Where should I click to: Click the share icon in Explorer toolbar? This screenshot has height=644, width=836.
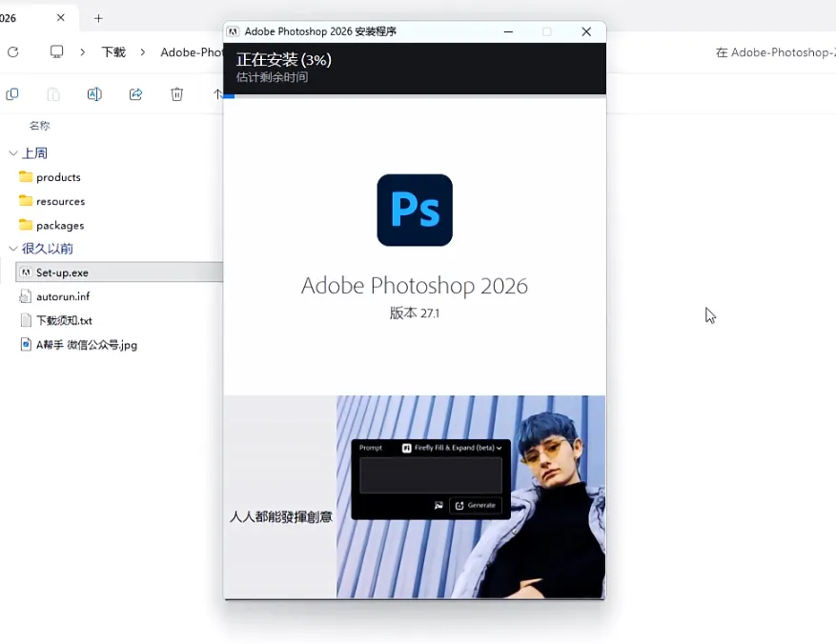tap(136, 94)
